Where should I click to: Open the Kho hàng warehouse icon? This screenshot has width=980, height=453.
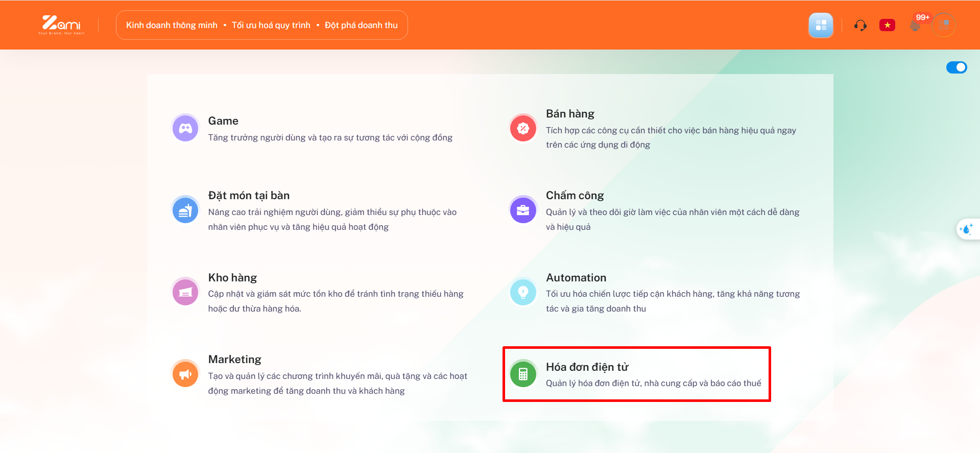[x=185, y=292]
